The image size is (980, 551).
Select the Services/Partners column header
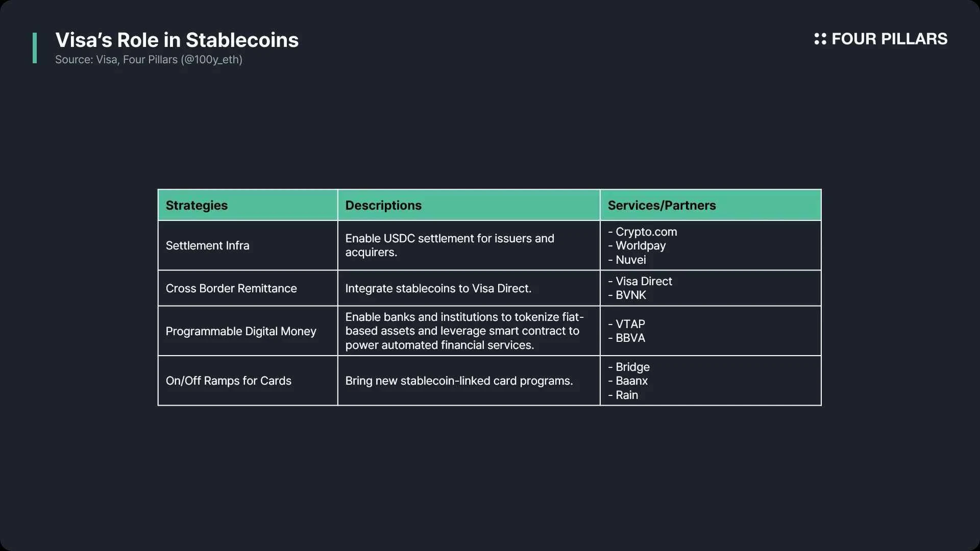661,205
